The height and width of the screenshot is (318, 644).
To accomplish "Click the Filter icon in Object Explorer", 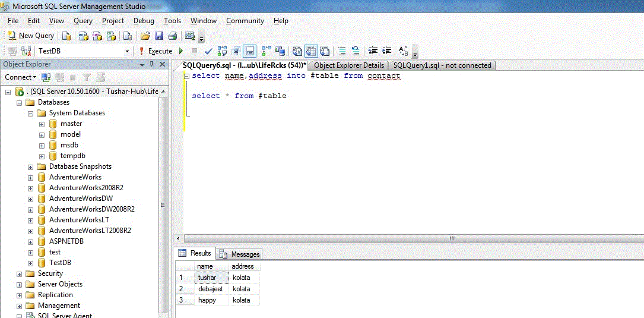I will (87, 77).
